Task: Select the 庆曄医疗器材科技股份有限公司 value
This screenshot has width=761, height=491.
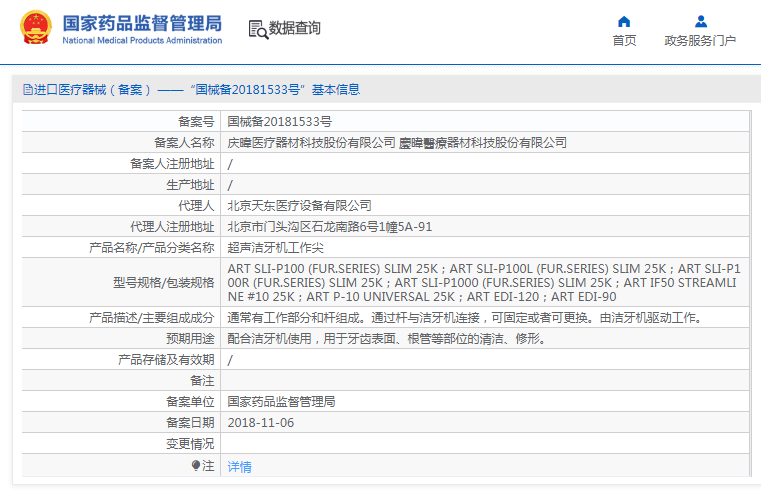Action: pyautogui.click(x=397, y=143)
